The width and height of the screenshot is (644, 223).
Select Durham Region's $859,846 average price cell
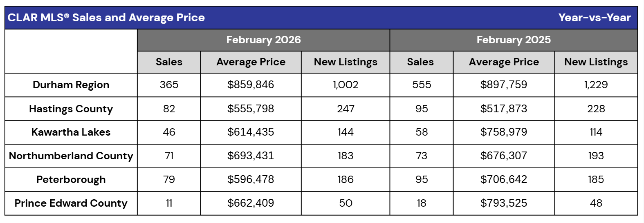coord(251,85)
